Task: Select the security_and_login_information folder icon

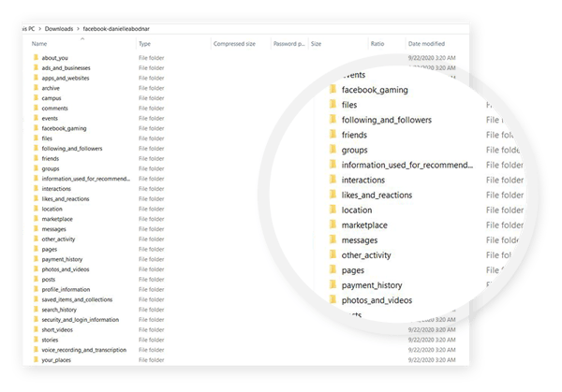Action: click(x=36, y=319)
